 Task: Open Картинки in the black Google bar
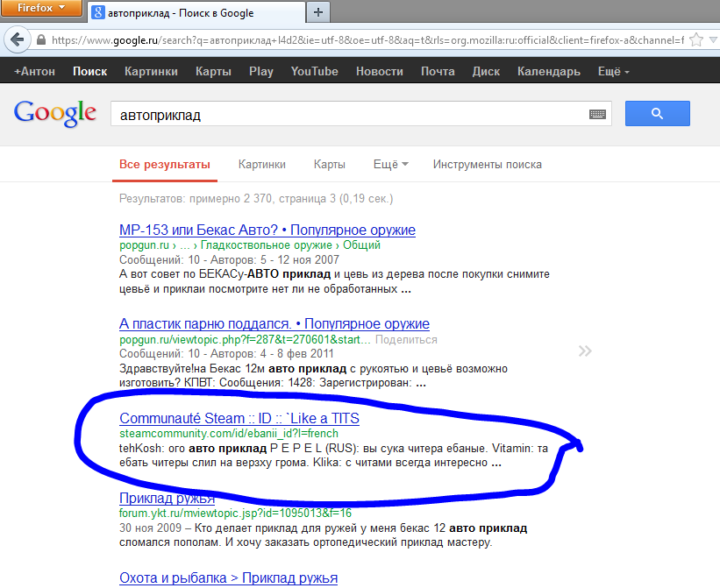click(x=151, y=72)
